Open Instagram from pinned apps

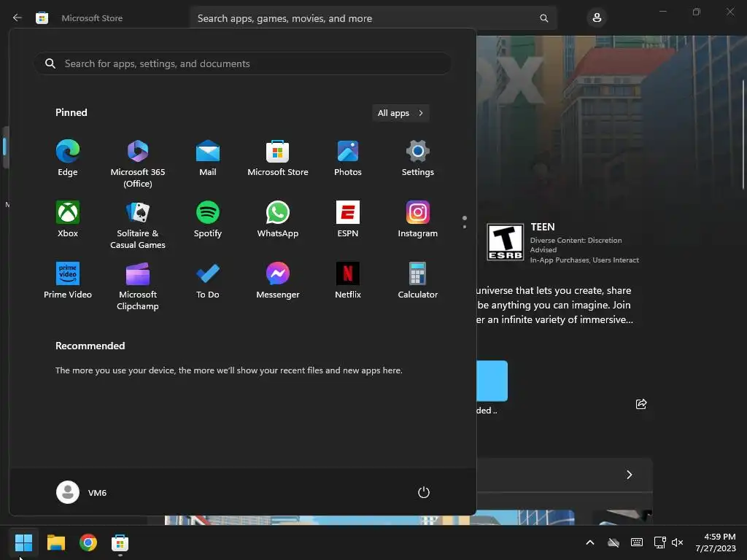pos(418,219)
